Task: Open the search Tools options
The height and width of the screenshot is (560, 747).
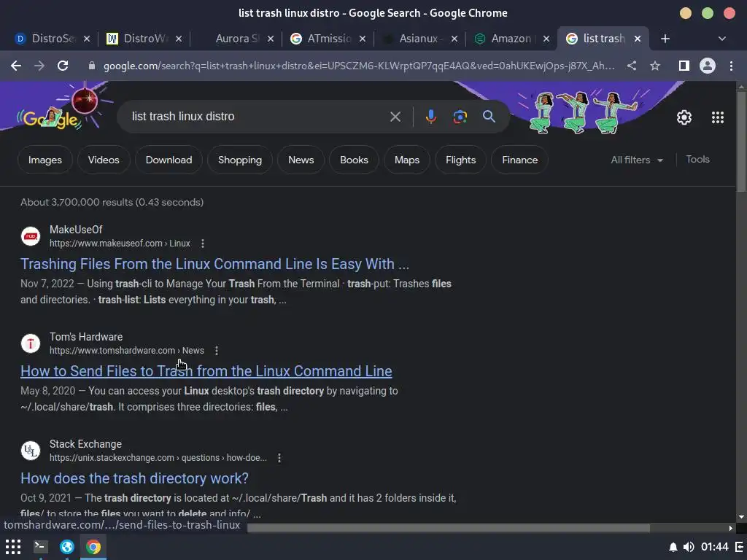Action: [697, 160]
